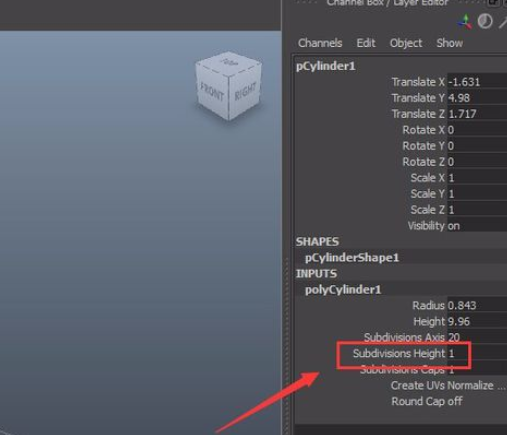Click the half-shaded circle icon in Channel Box
The height and width of the screenshot is (435, 507).
tap(485, 22)
